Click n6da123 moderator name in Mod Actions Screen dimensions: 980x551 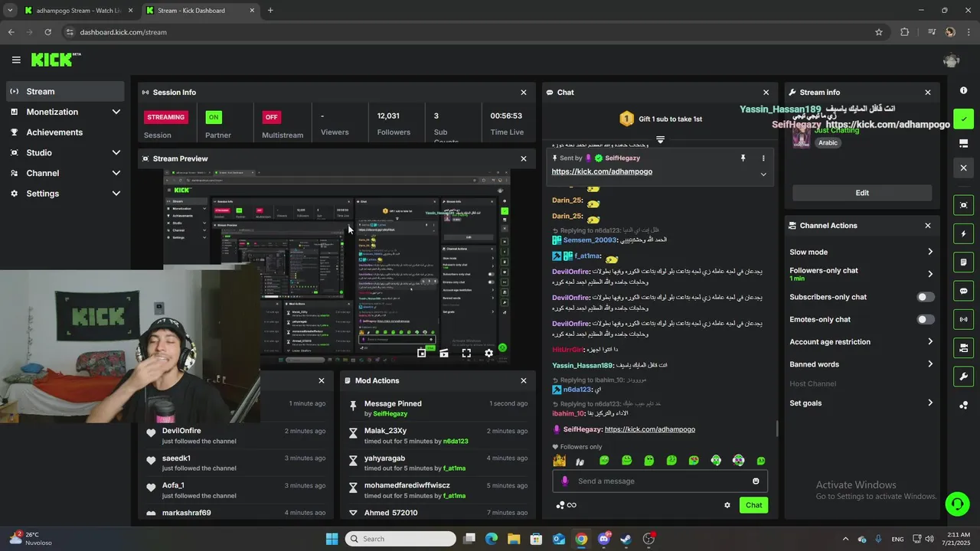pos(456,442)
